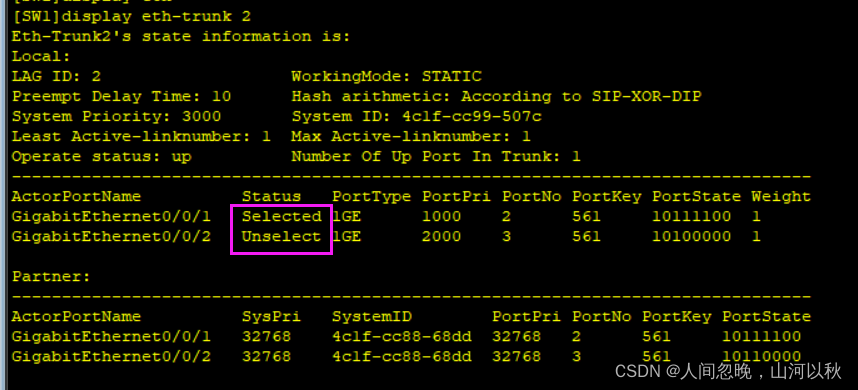Click the local PortPri value 1000
This screenshot has width=858, height=390.
point(442,217)
